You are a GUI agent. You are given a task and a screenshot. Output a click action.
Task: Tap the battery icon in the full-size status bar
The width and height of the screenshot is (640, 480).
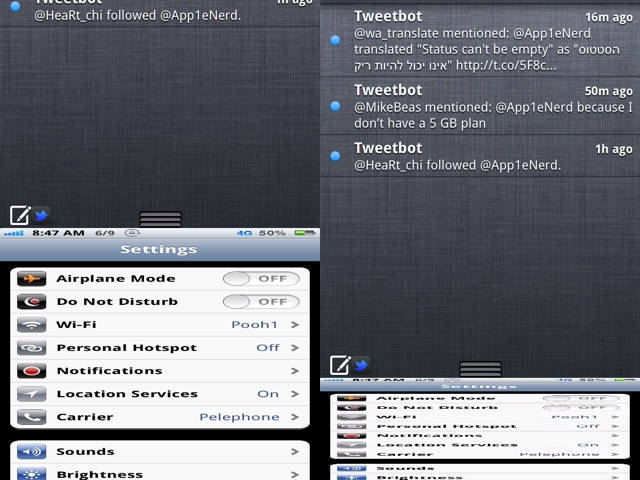coord(305,233)
